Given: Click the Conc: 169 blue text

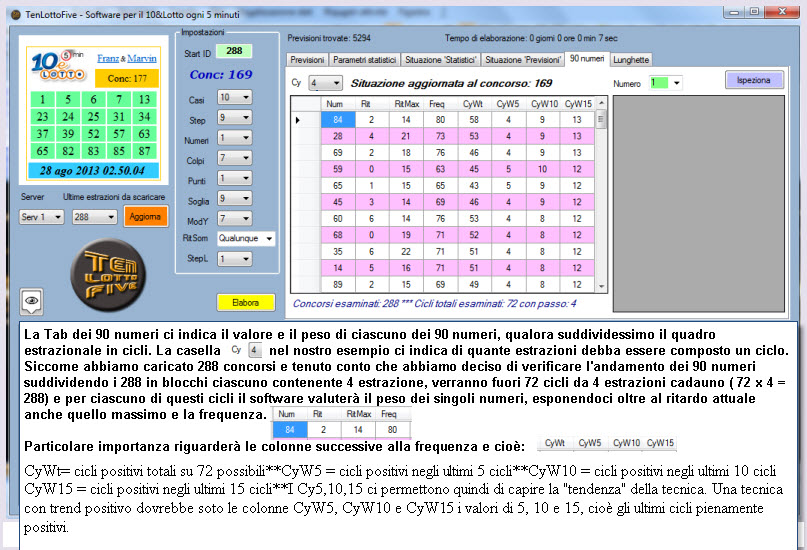Looking at the screenshot, I should pos(221,74).
